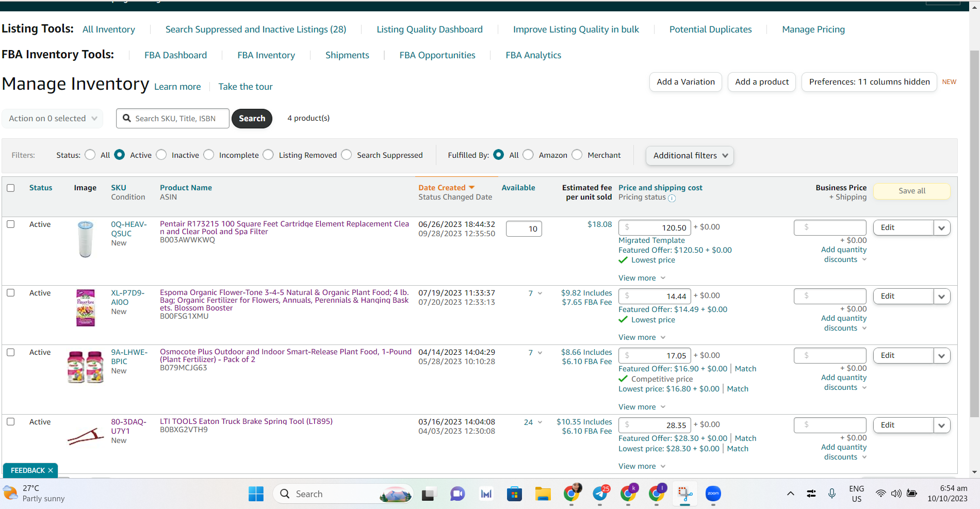Click the Save all button
Screen dimensions: 980x509
click(x=912, y=191)
